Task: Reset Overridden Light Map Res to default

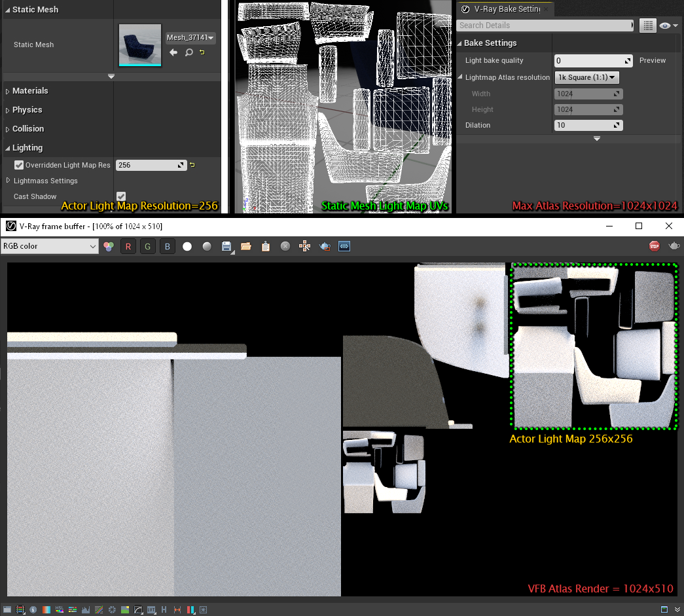Action: pos(192,165)
